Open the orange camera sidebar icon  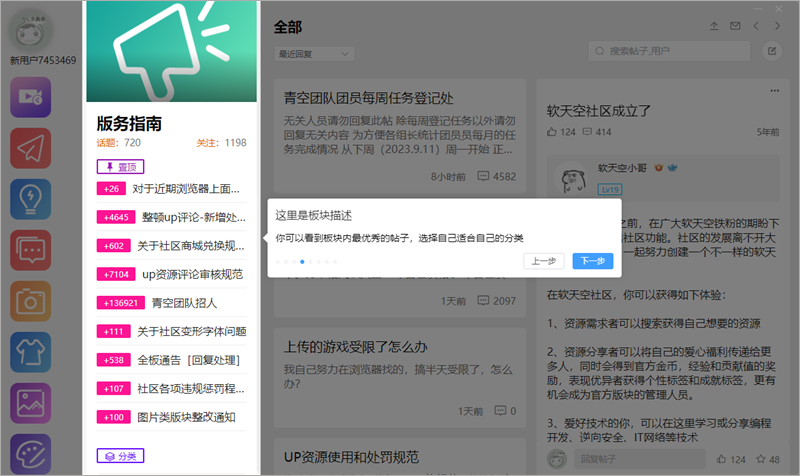pyautogui.click(x=31, y=301)
